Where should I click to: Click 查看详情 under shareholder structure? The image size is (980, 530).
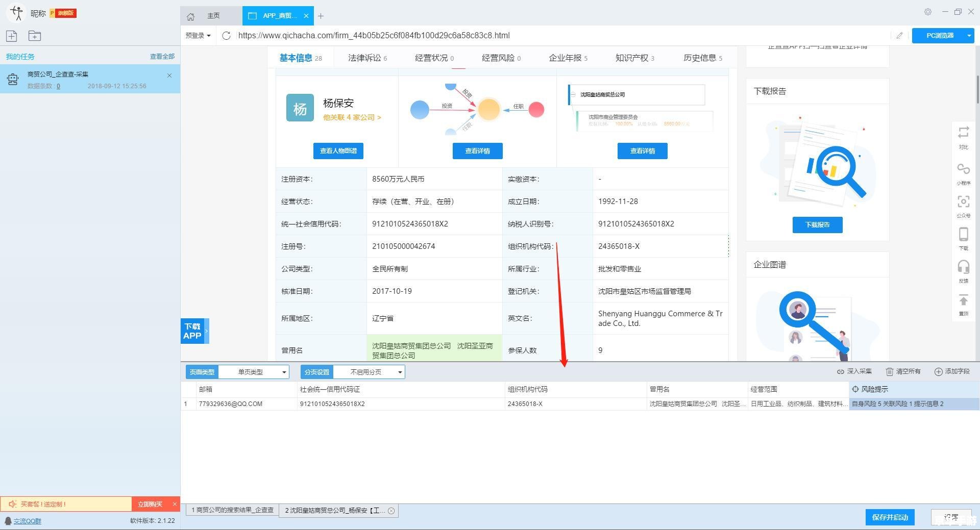(x=643, y=151)
